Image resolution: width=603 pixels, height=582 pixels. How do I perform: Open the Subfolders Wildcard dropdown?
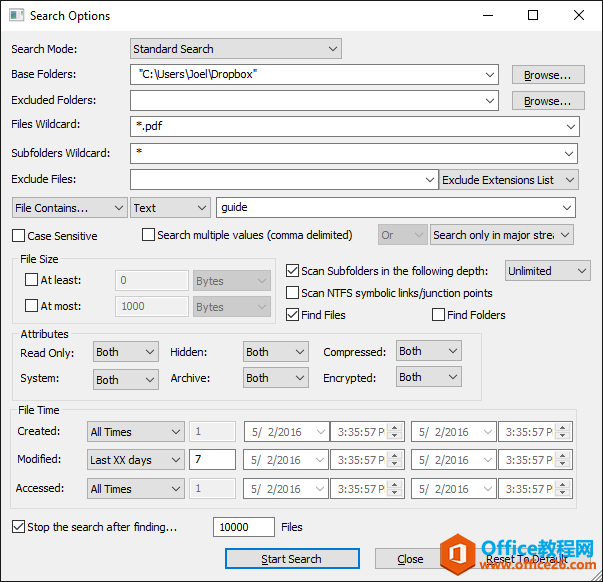coord(569,153)
